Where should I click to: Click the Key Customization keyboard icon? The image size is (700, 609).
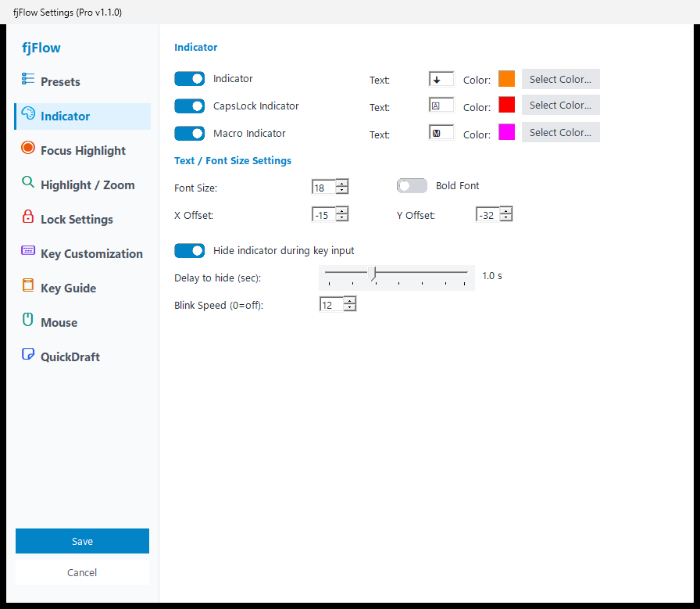27,250
